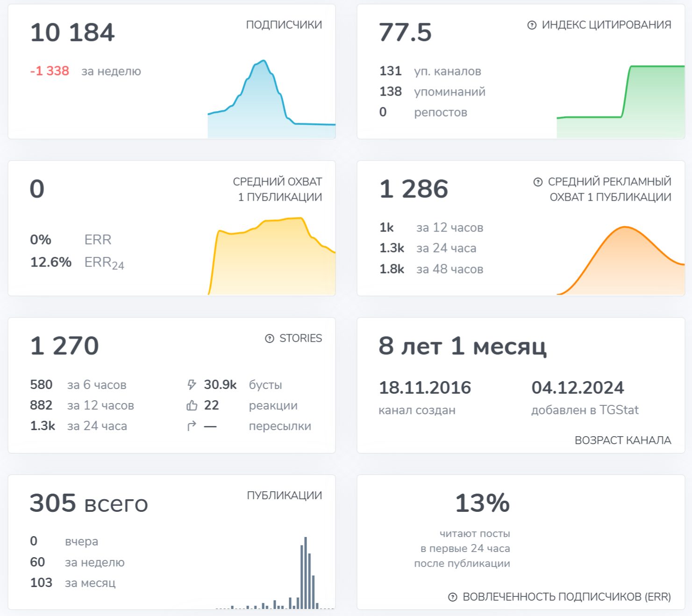Click the yellow average reach chart

pos(271,256)
